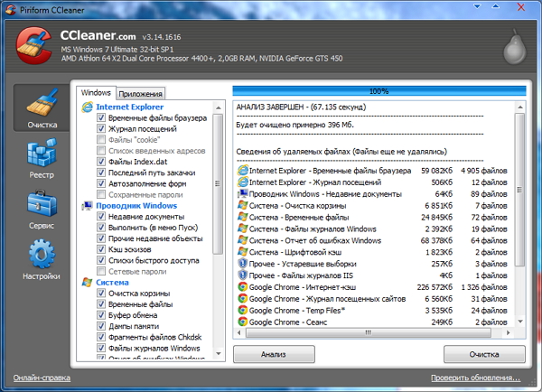Screen dimensions: 542x392
Task: Click shield icon of Файлы журналов IIS result
Action: pyautogui.click(x=243, y=275)
